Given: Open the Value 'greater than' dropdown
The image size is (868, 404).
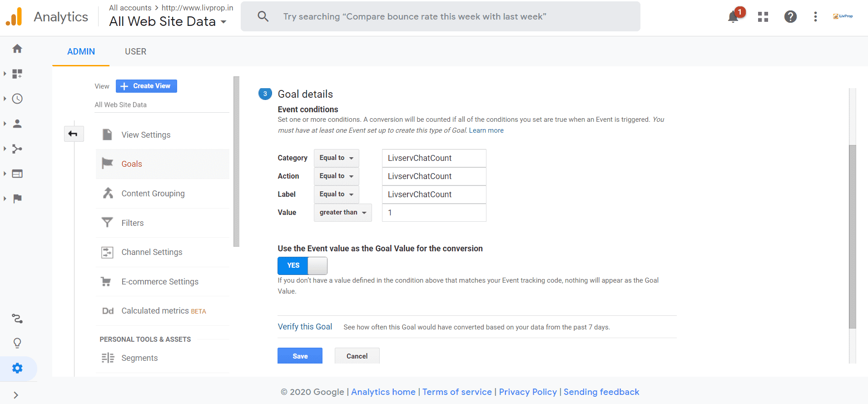Looking at the screenshot, I should (x=342, y=212).
